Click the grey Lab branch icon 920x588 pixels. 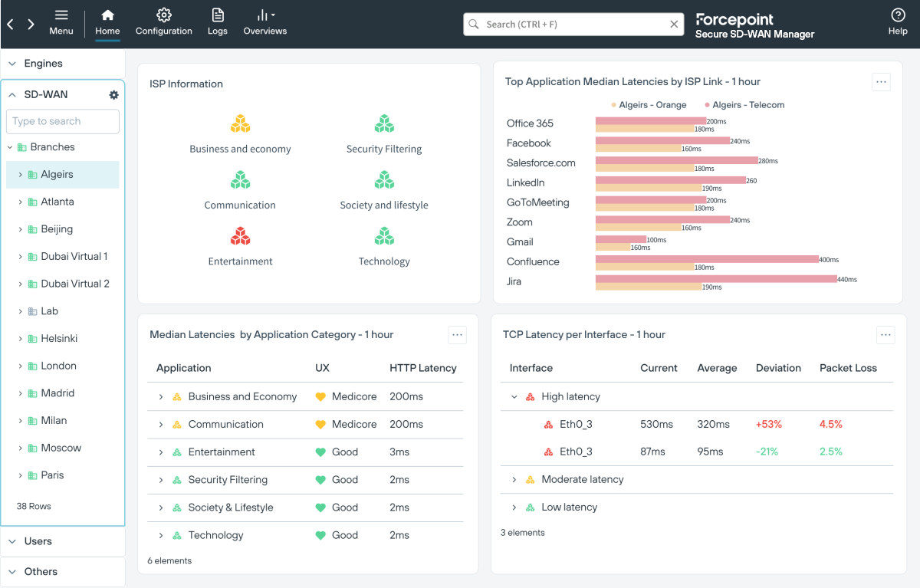click(33, 311)
